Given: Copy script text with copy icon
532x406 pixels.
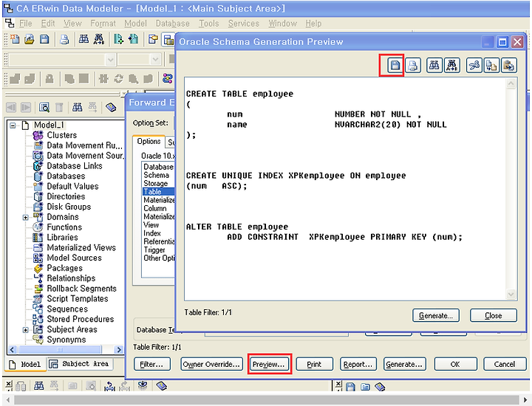Looking at the screenshot, I should coord(491,65).
